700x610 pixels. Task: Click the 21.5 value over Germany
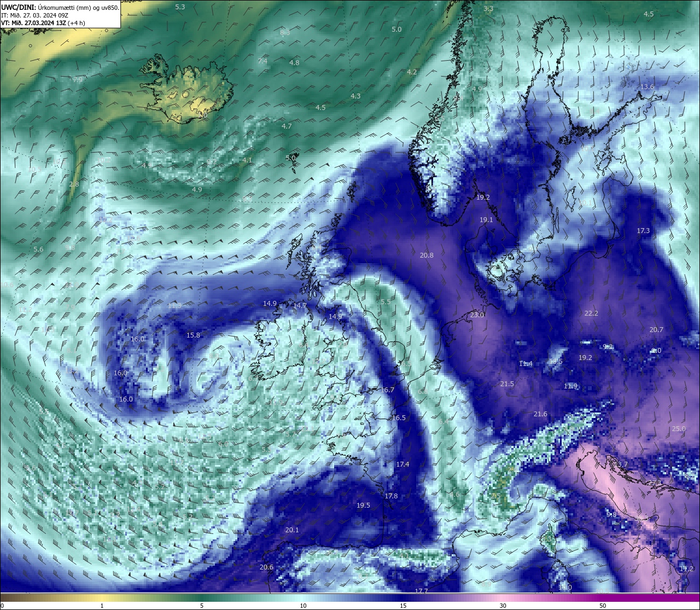(507, 384)
